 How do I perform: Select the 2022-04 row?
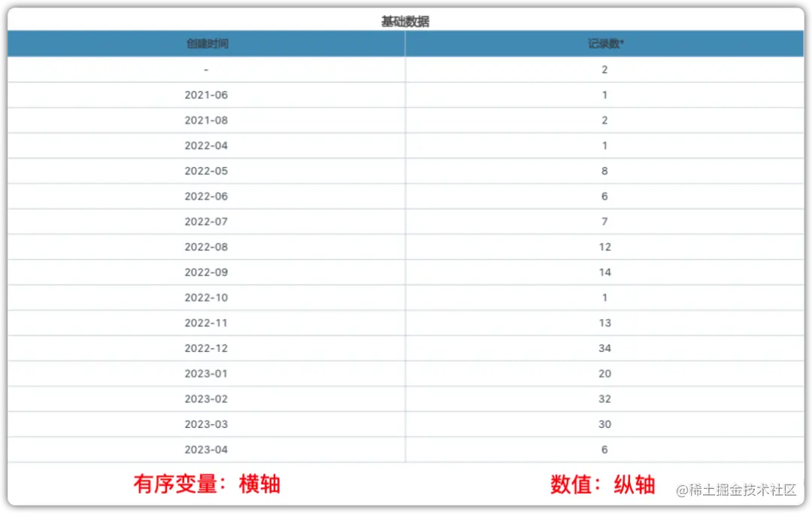pos(205,145)
